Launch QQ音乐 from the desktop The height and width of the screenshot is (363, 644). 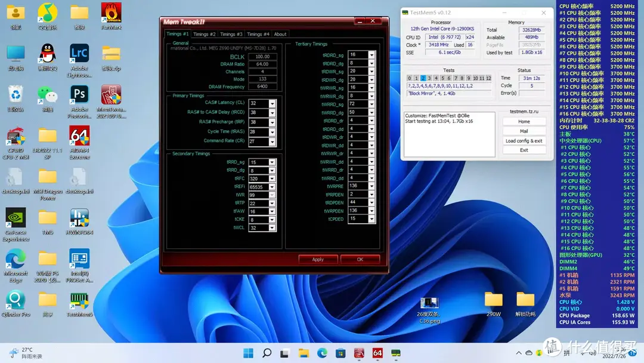point(47,17)
